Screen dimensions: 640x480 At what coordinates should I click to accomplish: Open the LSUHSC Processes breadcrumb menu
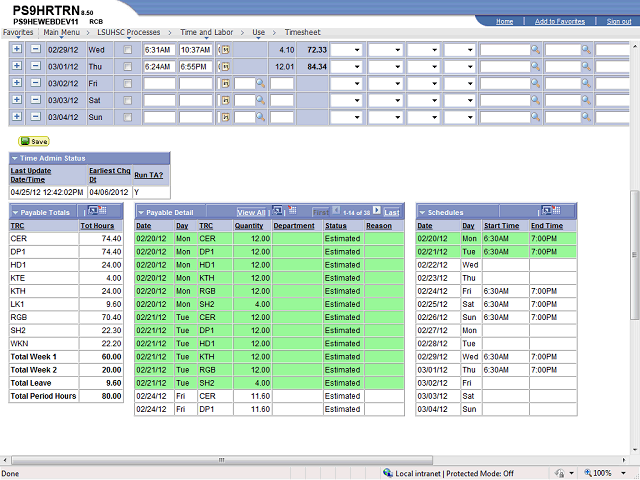[x=129, y=32]
